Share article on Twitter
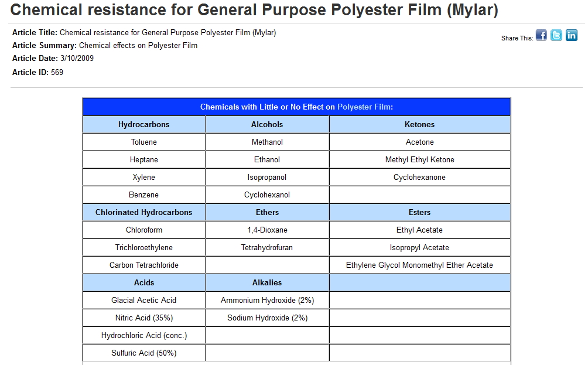The height and width of the screenshot is (365, 588). click(556, 36)
